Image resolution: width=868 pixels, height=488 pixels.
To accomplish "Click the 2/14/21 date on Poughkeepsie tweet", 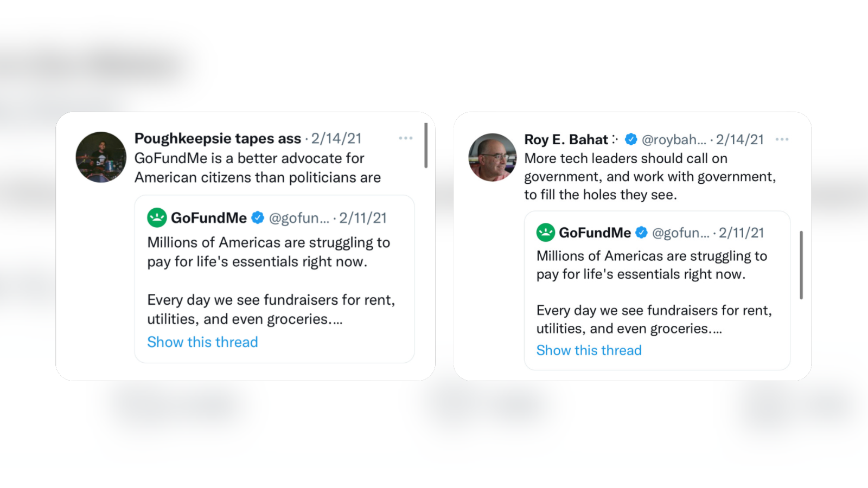I will click(x=336, y=139).
